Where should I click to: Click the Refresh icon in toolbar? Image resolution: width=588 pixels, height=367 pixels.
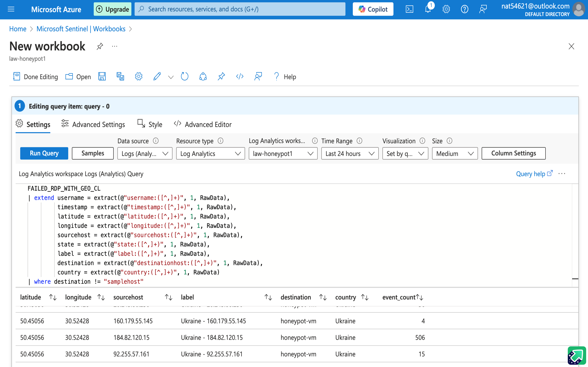click(x=184, y=77)
